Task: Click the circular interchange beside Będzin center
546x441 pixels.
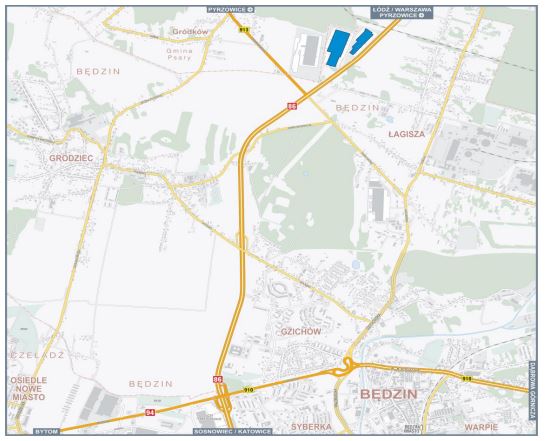Action: (348, 366)
